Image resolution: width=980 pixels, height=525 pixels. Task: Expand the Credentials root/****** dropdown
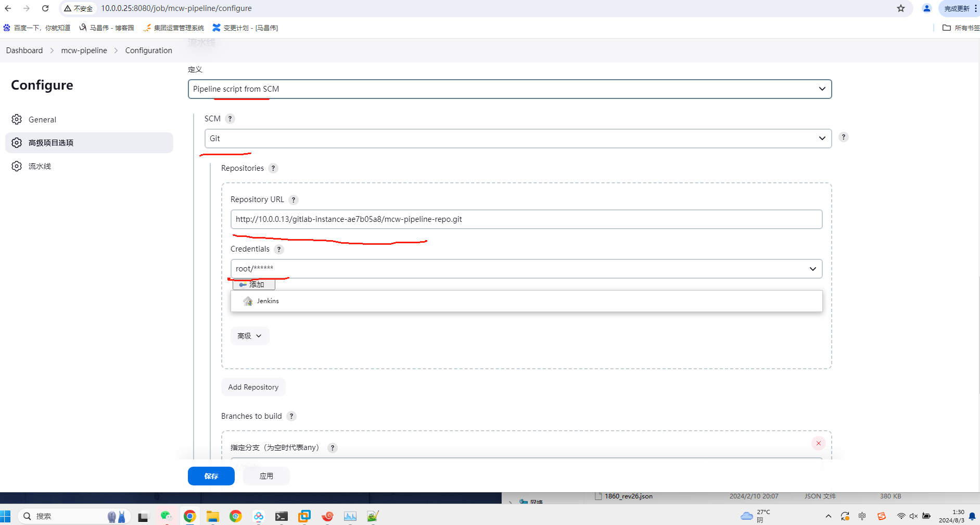pos(526,269)
